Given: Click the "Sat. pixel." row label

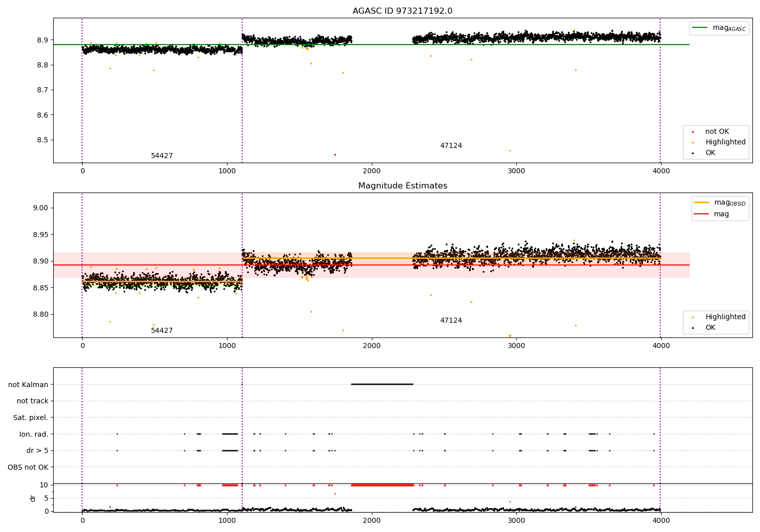Looking at the screenshot, I should point(31,417).
